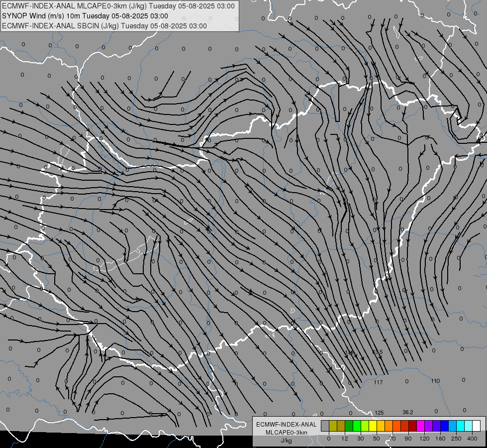Image resolution: width=487 pixels, height=448 pixels.
Task: Click the magenta legend swatch
Action: click(420, 426)
